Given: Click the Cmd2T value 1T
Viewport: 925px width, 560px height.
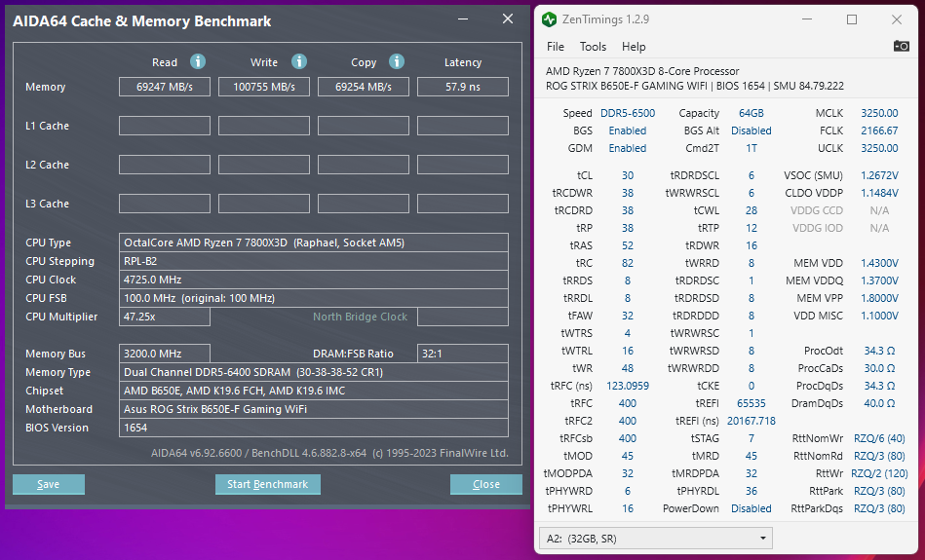Looking at the screenshot, I should tap(751, 149).
